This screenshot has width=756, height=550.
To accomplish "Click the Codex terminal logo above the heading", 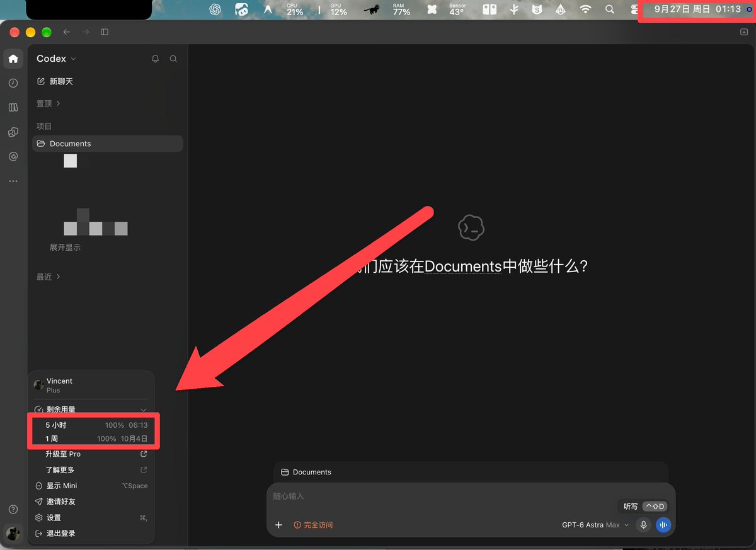I will (471, 228).
